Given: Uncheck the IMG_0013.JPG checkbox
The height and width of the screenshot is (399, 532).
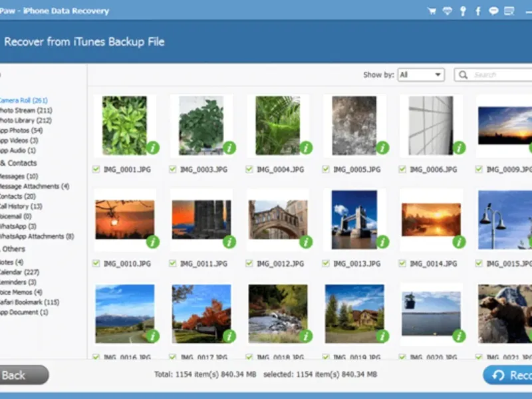Looking at the screenshot, I should pyautogui.click(x=326, y=263).
